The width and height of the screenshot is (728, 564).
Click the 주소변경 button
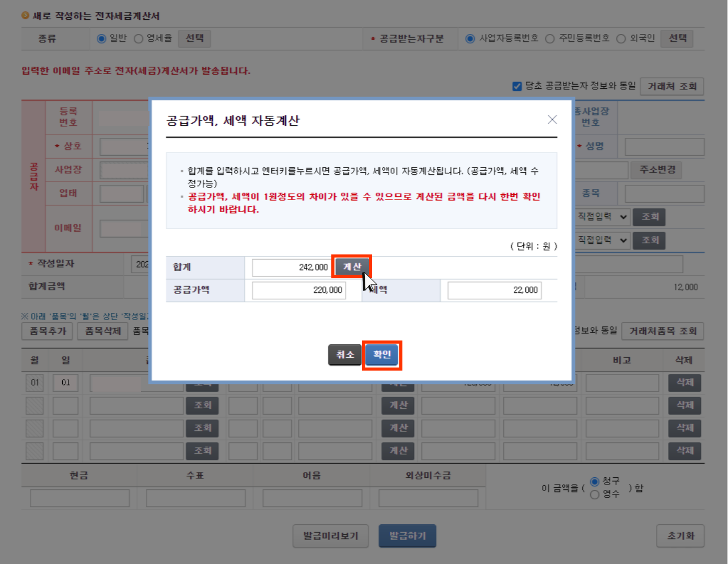[657, 170]
